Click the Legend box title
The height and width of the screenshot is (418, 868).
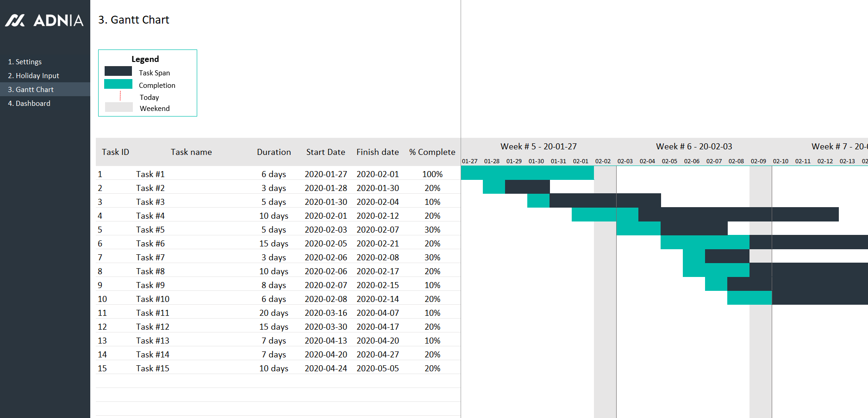145,59
